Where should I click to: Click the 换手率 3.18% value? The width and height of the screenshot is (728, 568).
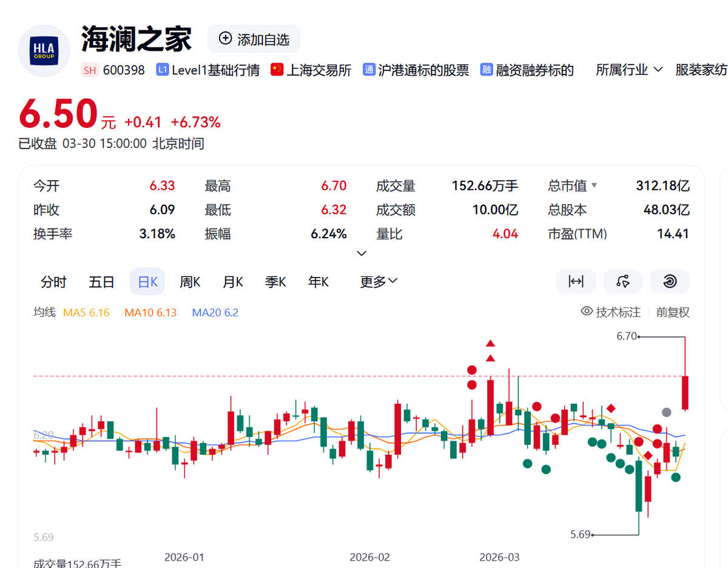click(x=157, y=233)
